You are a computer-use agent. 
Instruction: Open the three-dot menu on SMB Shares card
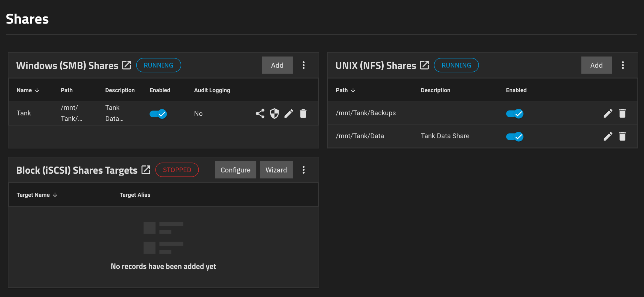pos(304,65)
